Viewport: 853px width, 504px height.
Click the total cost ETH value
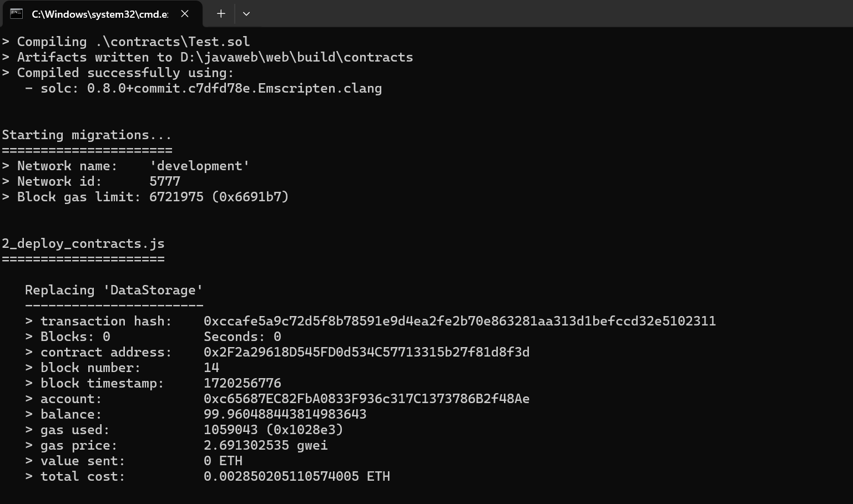[x=297, y=476]
